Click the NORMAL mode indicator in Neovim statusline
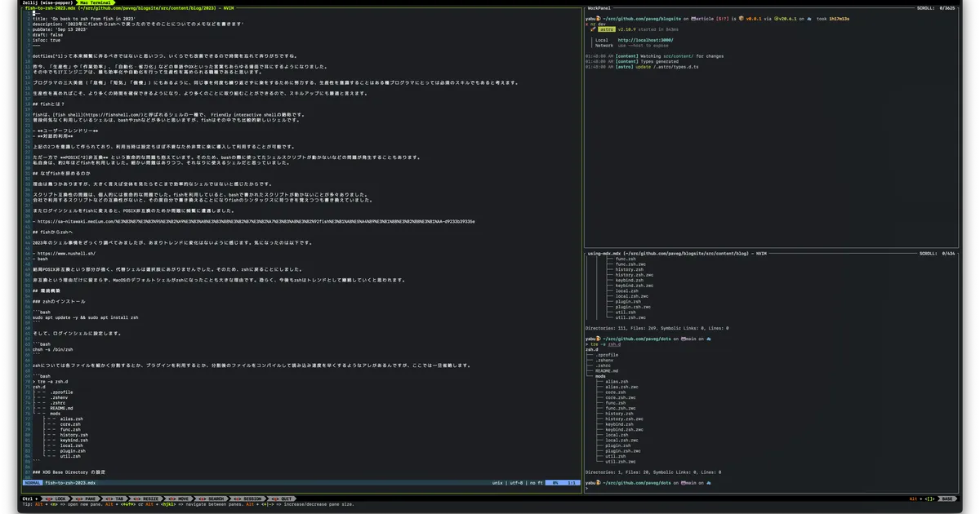The image size is (980, 514). point(33,482)
